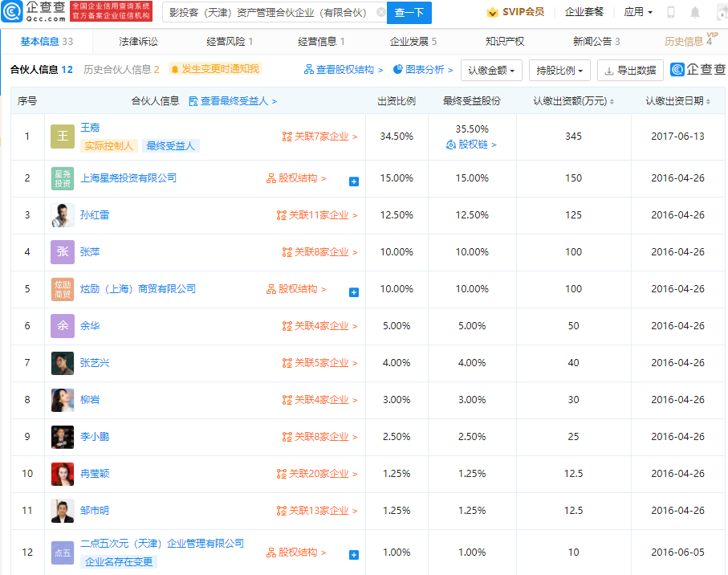Select the 历史合伙人信息 2 sub-tab
Image resolution: width=728 pixels, height=575 pixels.
point(121,70)
